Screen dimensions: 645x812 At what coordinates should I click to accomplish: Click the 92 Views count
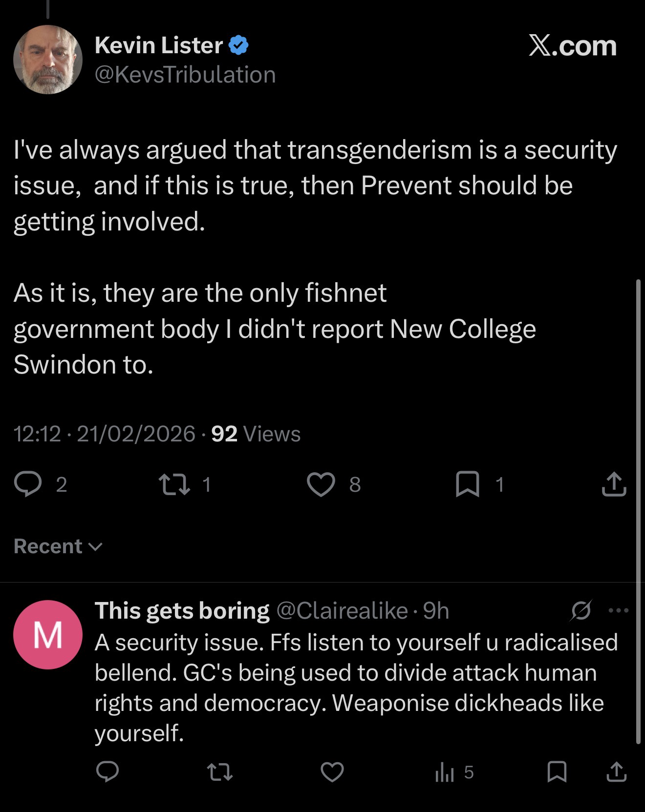256,434
